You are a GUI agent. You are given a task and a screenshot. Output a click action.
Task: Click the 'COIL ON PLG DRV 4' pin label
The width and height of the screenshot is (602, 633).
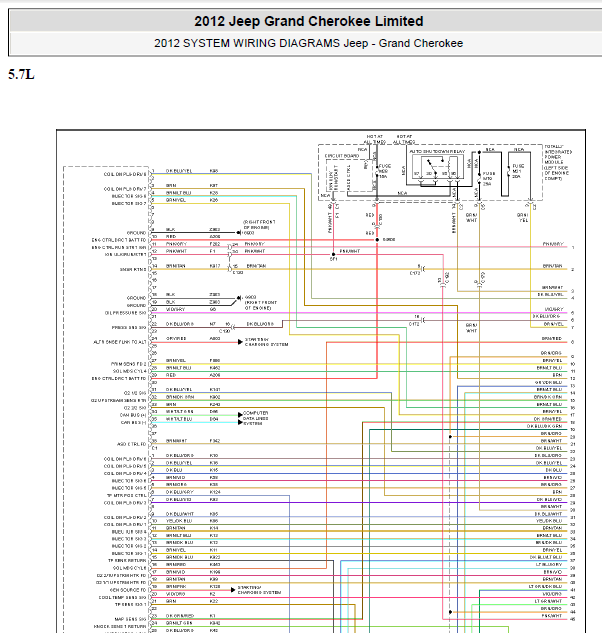pos(125,474)
